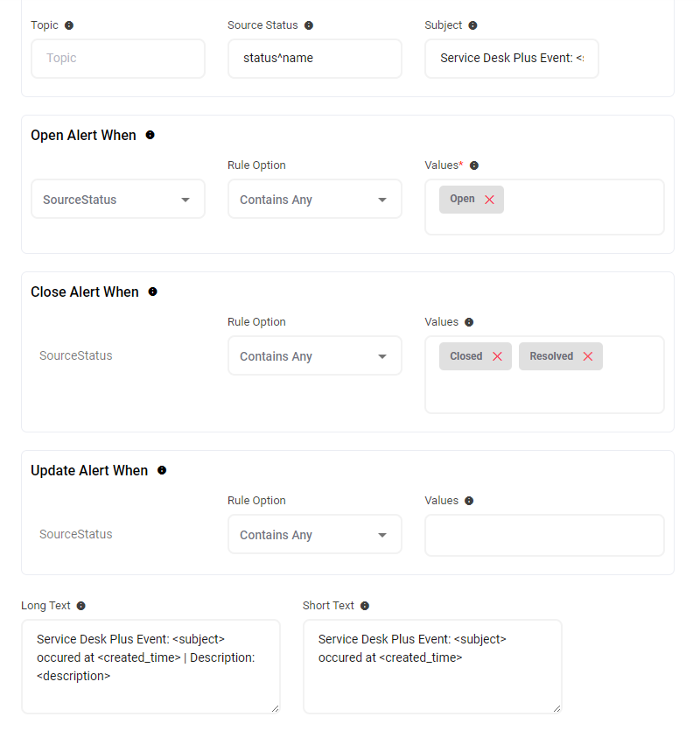Click the info icon next to Source Status
The width and height of the screenshot is (700, 731).
[x=309, y=25]
